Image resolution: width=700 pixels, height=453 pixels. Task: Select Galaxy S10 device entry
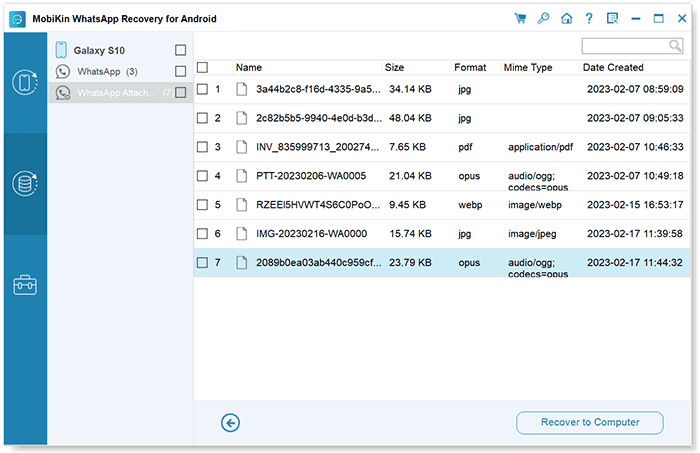point(99,50)
